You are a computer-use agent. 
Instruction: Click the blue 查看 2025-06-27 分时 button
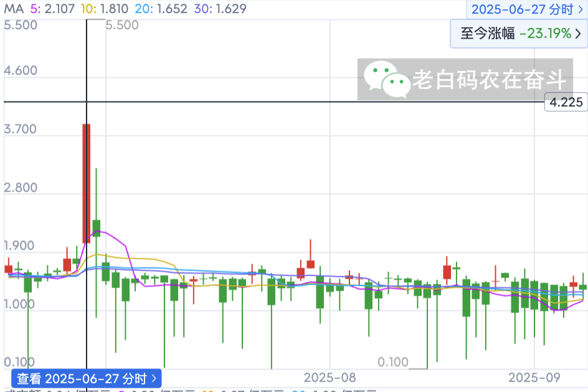tap(86, 378)
